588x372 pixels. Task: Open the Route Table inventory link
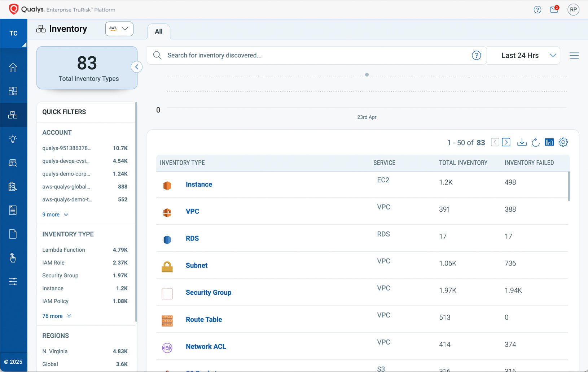tap(204, 320)
